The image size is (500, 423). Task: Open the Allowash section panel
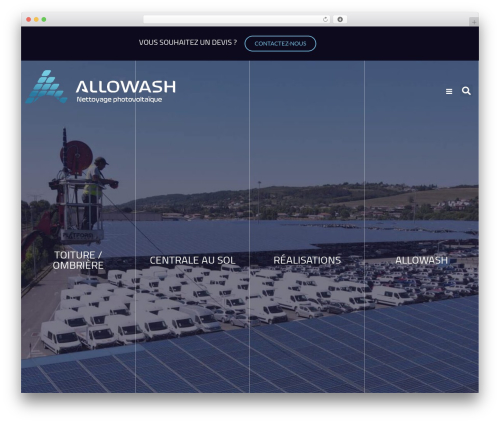(x=421, y=260)
